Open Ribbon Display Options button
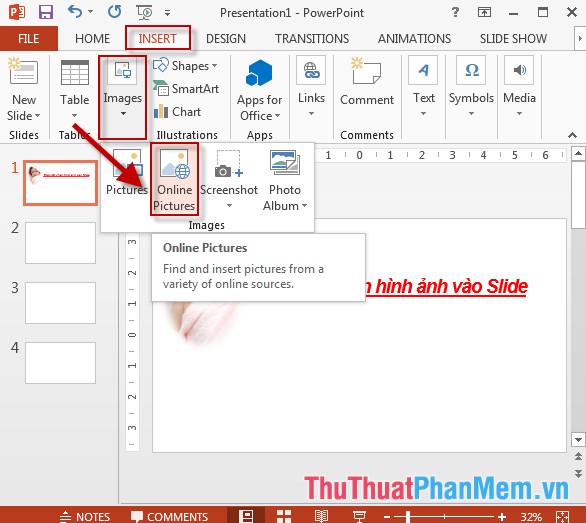The width and height of the screenshot is (586, 523). pyautogui.click(x=484, y=12)
